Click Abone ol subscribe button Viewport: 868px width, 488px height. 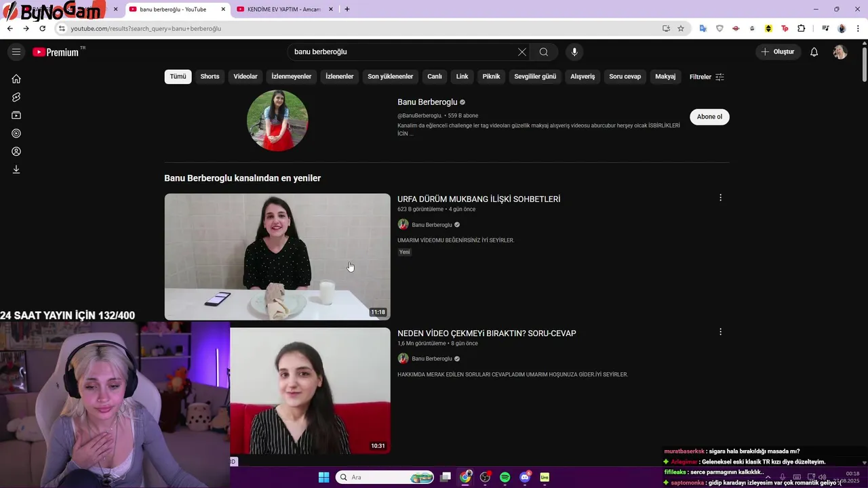(x=709, y=117)
